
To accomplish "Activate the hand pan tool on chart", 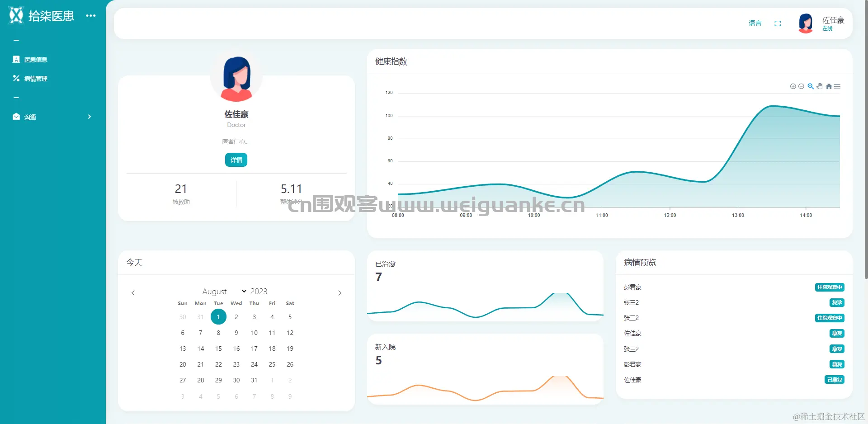I will click(820, 86).
